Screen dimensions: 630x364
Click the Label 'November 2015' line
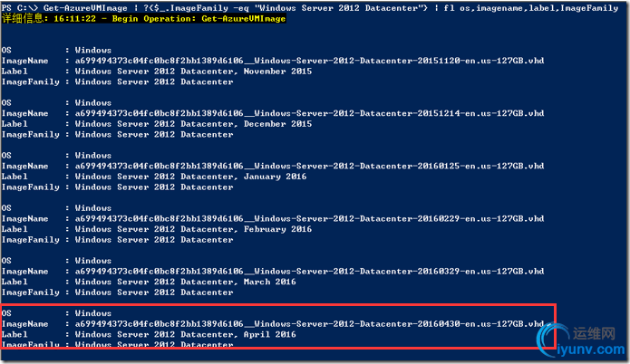157,71
